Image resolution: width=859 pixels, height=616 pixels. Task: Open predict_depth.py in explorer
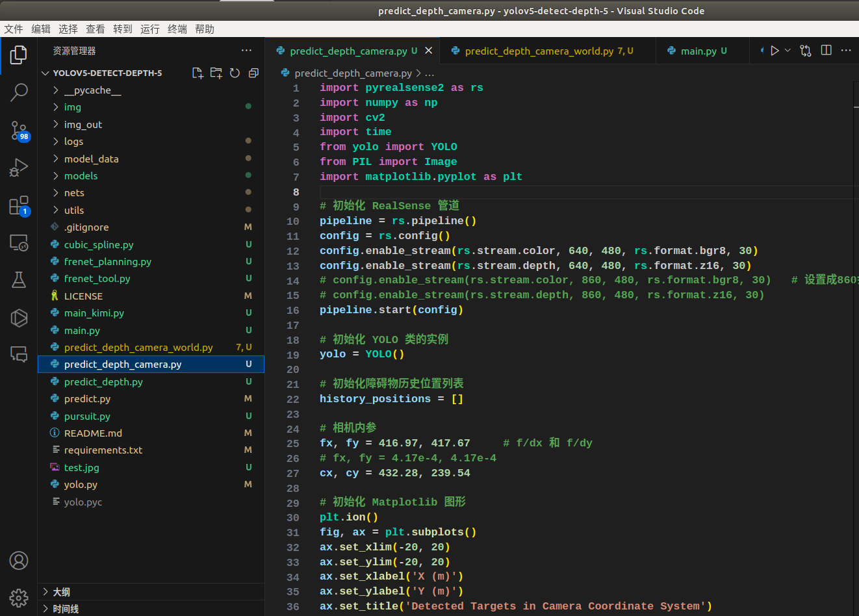[151, 382]
